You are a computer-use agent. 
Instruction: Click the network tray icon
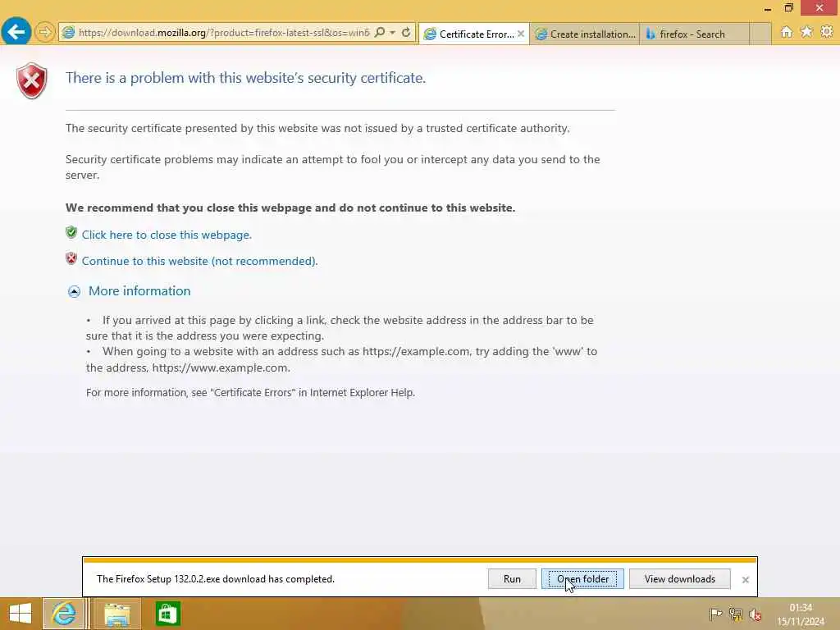click(736, 614)
